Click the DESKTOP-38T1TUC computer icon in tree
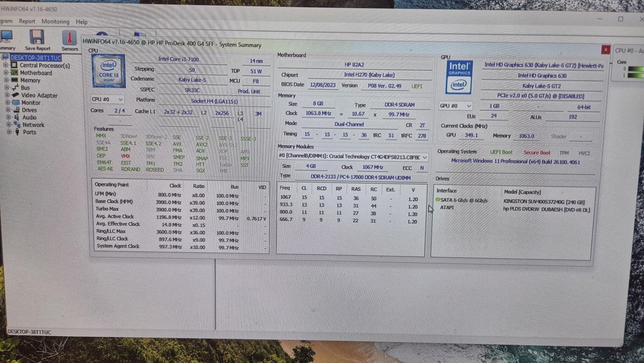Image resolution: width=644 pixels, height=363 pixels. tap(5, 57)
